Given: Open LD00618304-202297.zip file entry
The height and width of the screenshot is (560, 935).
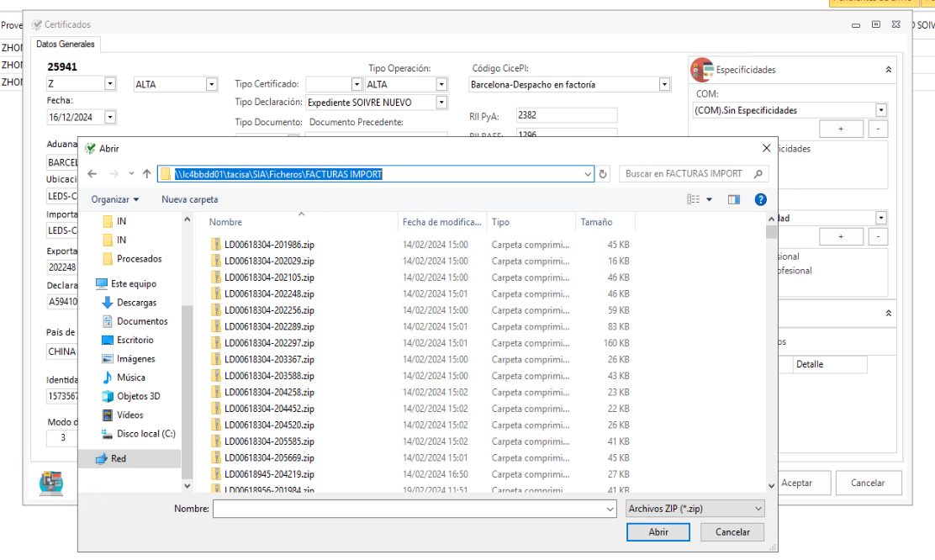Looking at the screenshot, I should 269,343.
